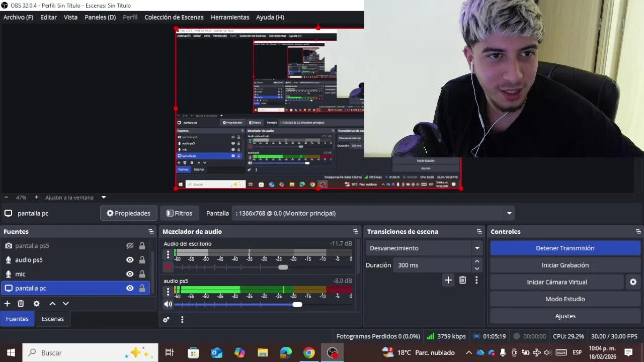Open Task View in taskbar
This screenshot has height=362, width=644.
[x=170, y=352]
